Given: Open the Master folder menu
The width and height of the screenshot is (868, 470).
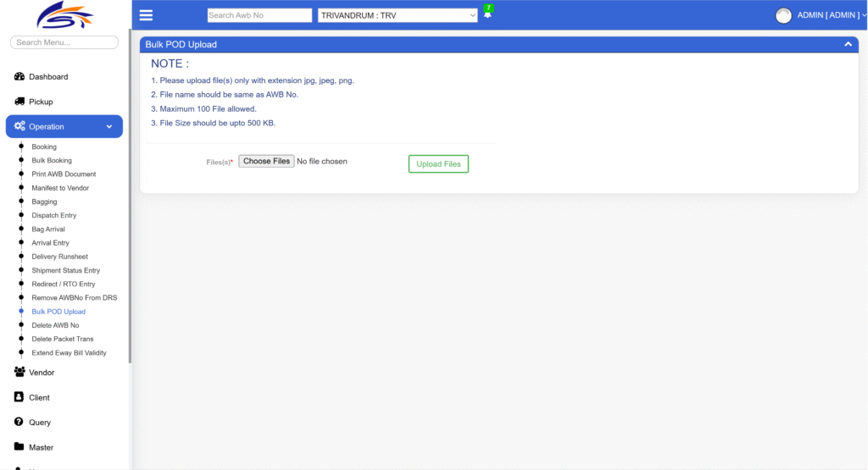Looking at the screenshot, I should click(41, 447).
